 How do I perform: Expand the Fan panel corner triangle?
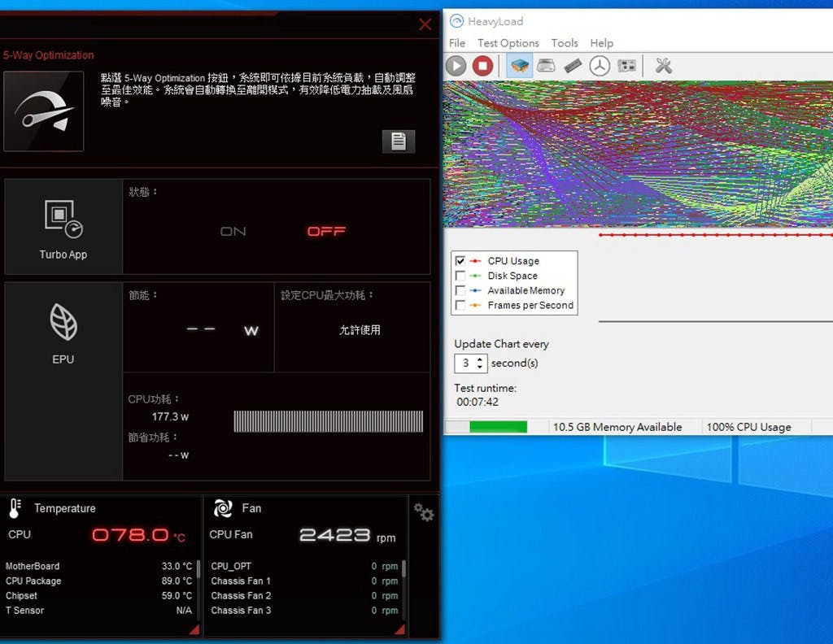pyautogui.click(x=399, y=630)
